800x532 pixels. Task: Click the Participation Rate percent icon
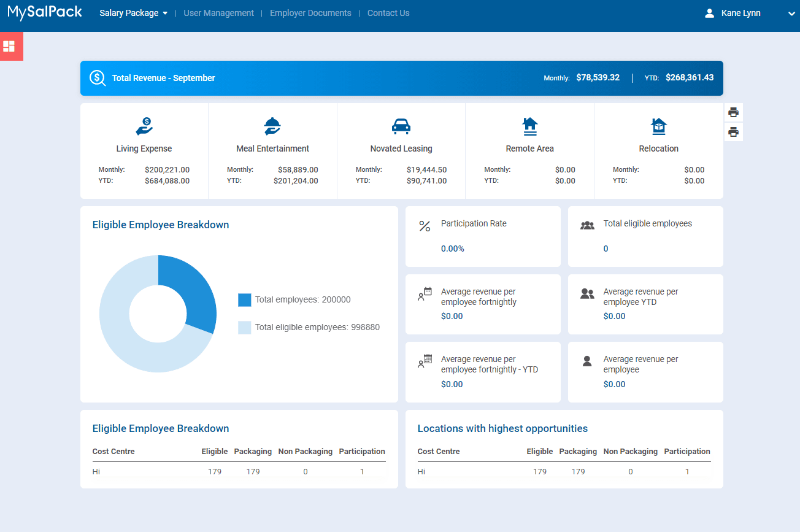425,226
